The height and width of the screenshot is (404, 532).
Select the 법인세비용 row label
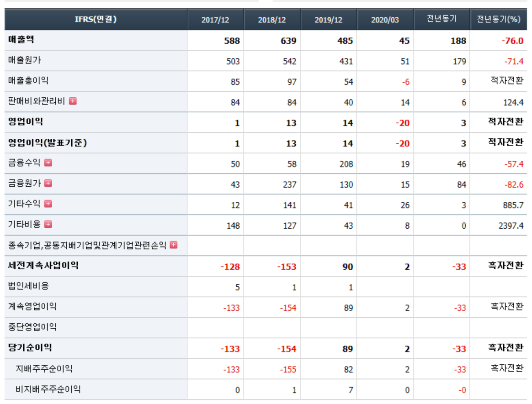coord(28,286)
